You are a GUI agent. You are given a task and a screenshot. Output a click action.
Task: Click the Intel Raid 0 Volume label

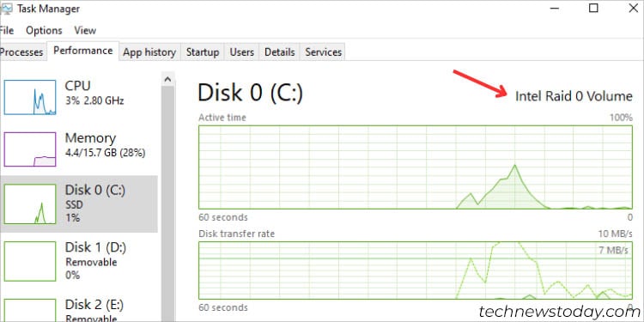coord(574,96)
